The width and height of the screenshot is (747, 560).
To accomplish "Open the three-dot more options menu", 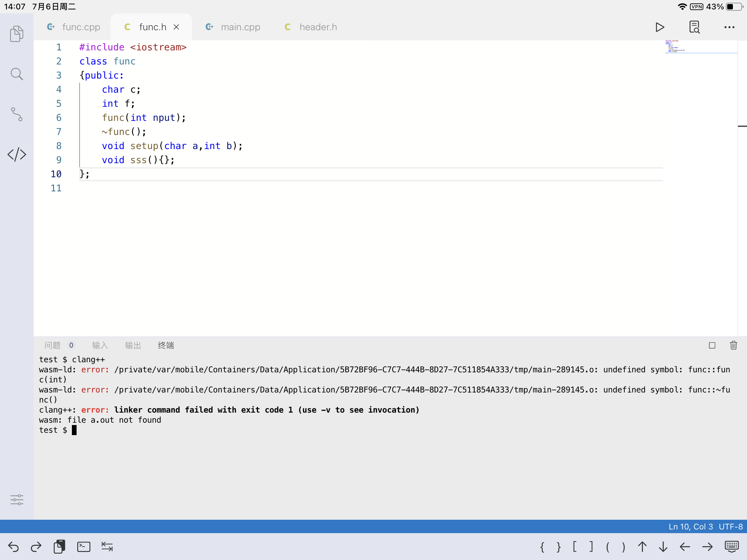I will (729, 27).
